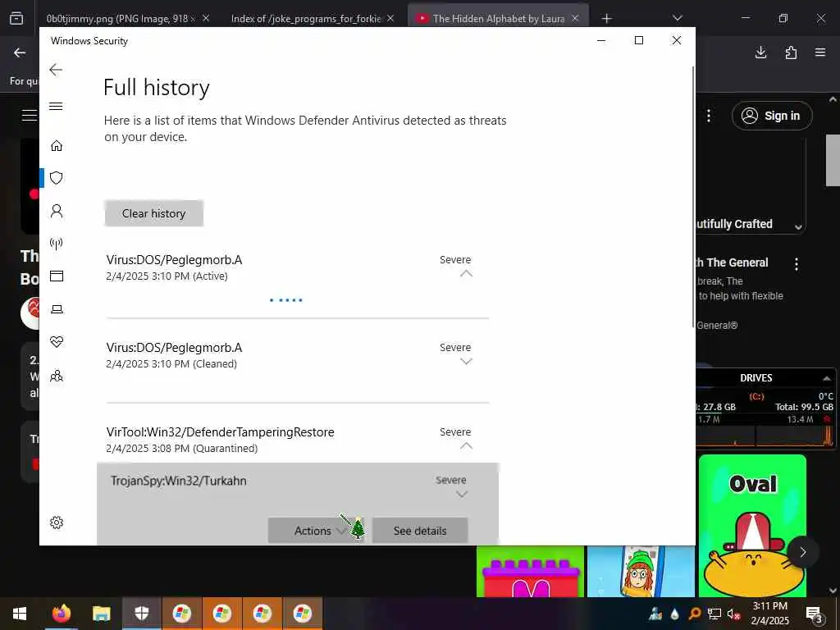Open a new browser tab

click(x=606, y=19)
